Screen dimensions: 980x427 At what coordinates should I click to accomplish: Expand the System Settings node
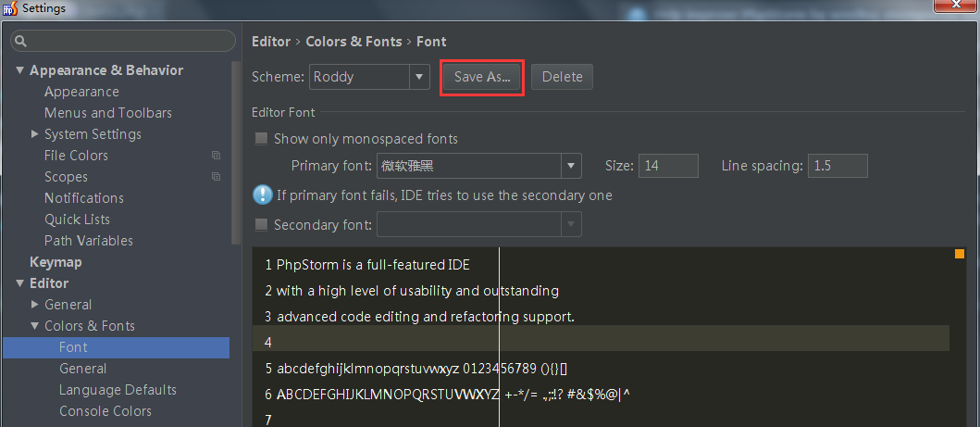pos(35,133)
